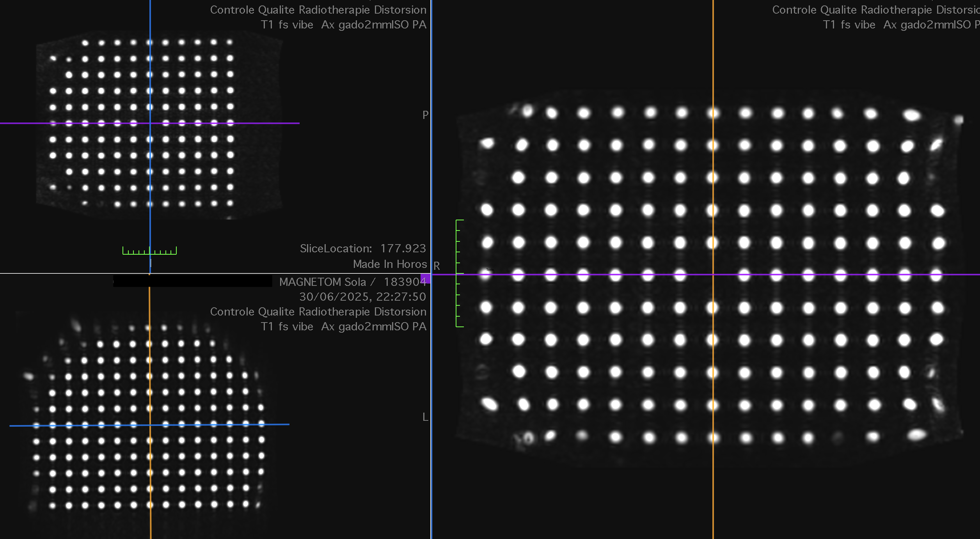Click the "P" orientation marker
This screenshot has width=980, height=539.
point(425,115)
